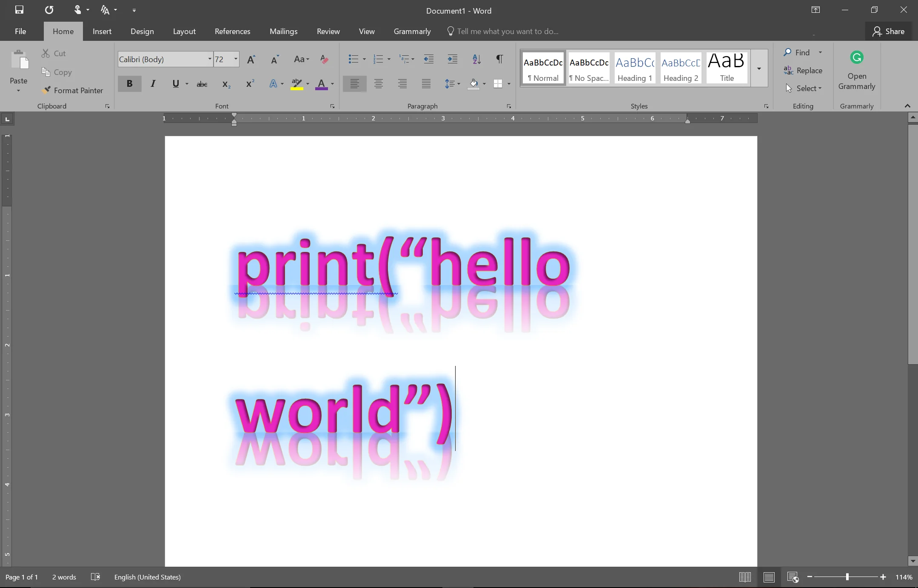Click the Show/Hide paragraph marks icon
918x588 pixels.
[x=500, y=59]
